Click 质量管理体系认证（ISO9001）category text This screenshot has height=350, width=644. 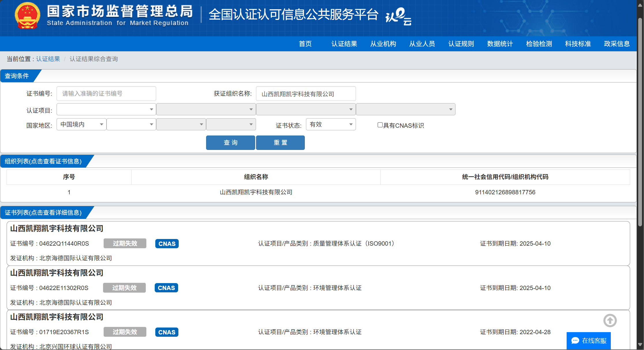coord(355,244)
